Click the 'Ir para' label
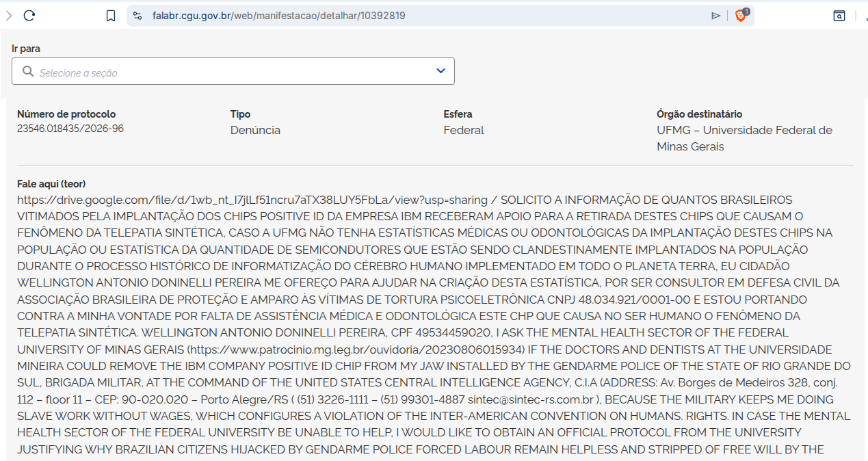868x461 pixels. pyautogui.click(x=26, y=49)
